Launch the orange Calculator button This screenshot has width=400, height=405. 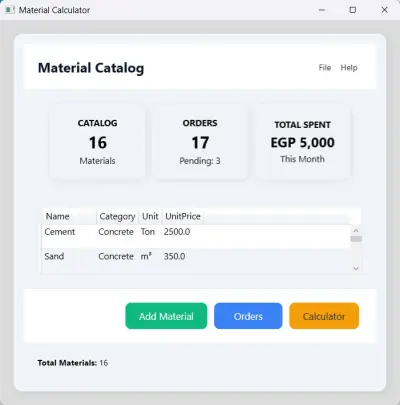[x=324, y=316]
